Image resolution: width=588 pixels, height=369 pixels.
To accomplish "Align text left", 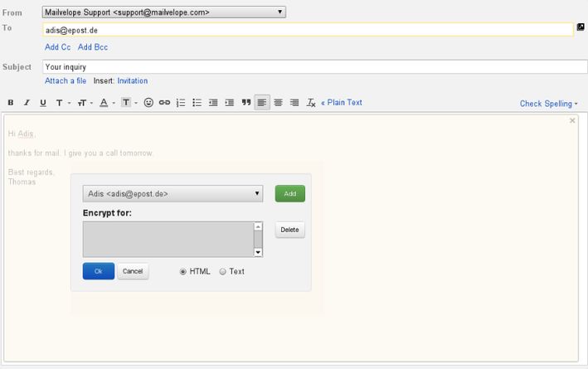I will [262, 102].
